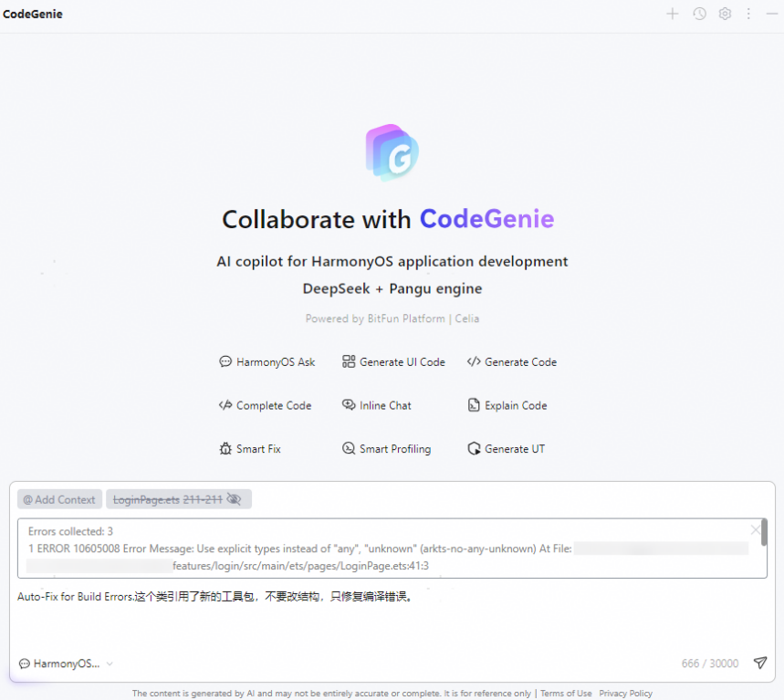The image size is (784, 700).
Task: Select the Explain Code option
Action: tap(507, 406)
